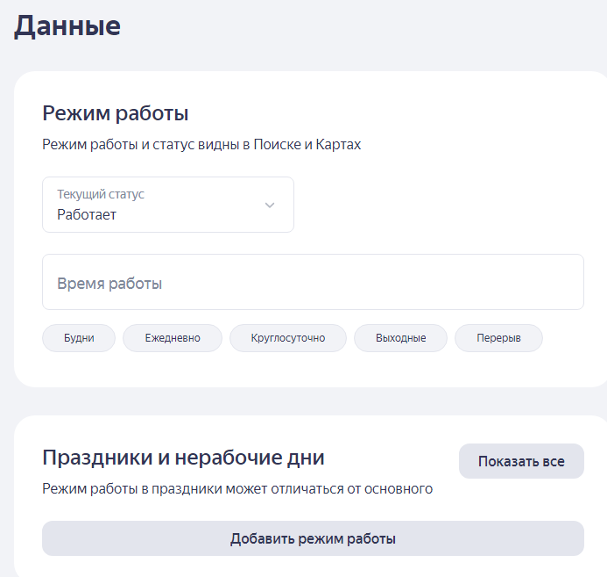Image resolution: width=608 pixels, height=578 pixels.
Task: Add a break with Перерыв chip
Action: [x=498, y=338]
